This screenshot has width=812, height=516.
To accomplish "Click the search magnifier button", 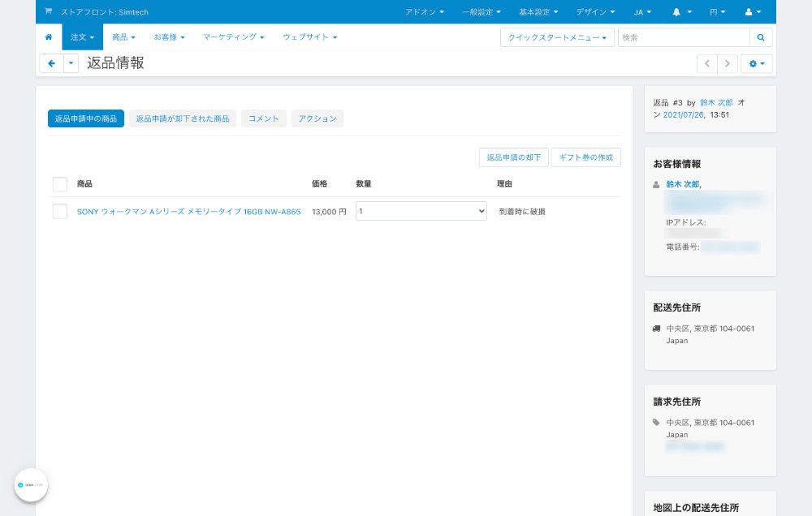I will click(761, 37).
